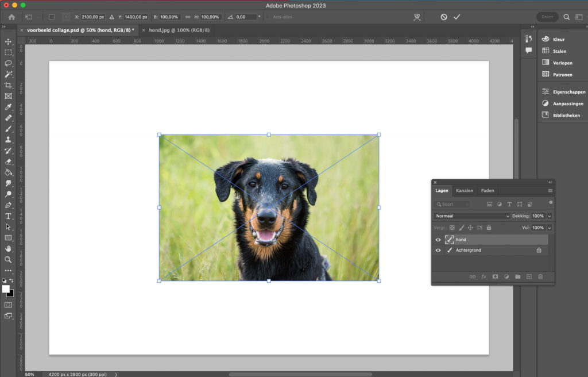
Task: Open the Eigenschappen panel
Action: pyautogui.click(x=568, y=92)
